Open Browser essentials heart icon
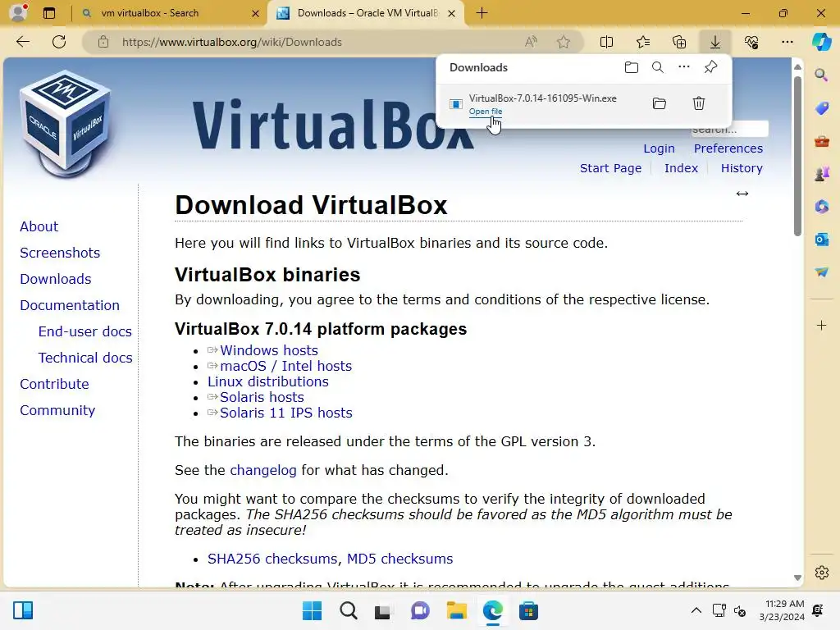 coord(751,42)
